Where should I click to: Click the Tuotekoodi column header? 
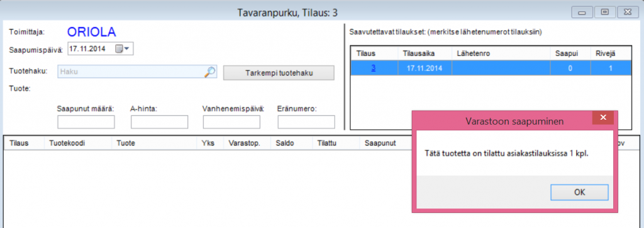click(77, 143)
